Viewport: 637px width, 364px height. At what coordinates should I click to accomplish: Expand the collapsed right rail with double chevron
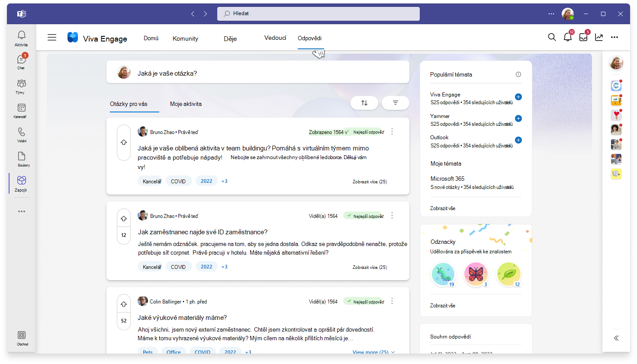[x=616, y=338]
